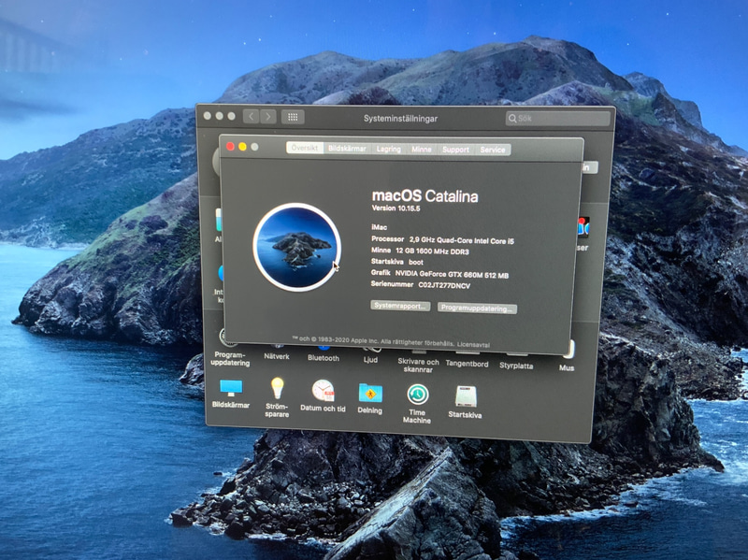Click the Startskiva boot value text
This screenshot has height=560, width=748.
click(416, 262)
